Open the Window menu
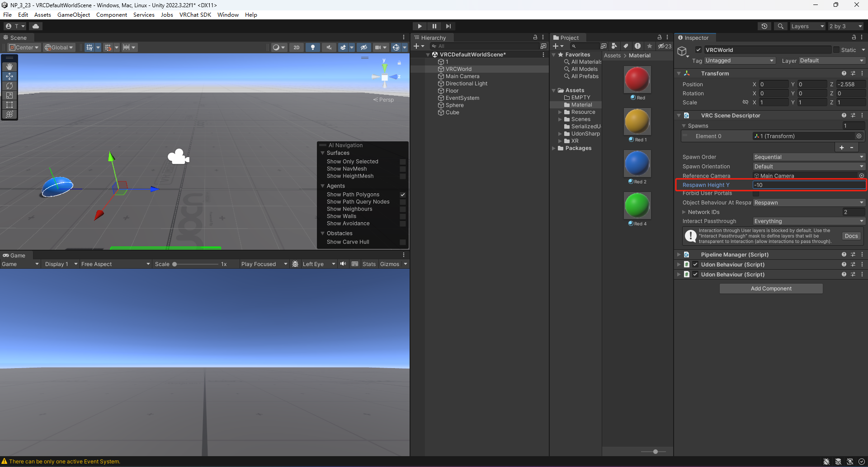Viewport: 868px width, 467px height. [x=228, y=15]
